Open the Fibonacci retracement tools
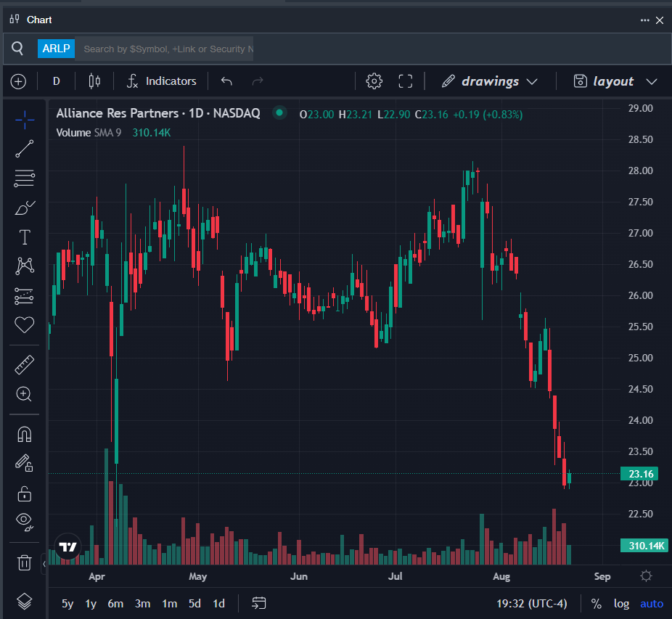 click(25, 179)
